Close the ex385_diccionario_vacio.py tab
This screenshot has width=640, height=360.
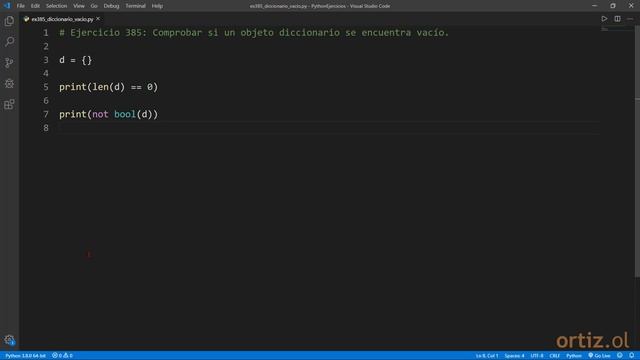pos(98,19)
